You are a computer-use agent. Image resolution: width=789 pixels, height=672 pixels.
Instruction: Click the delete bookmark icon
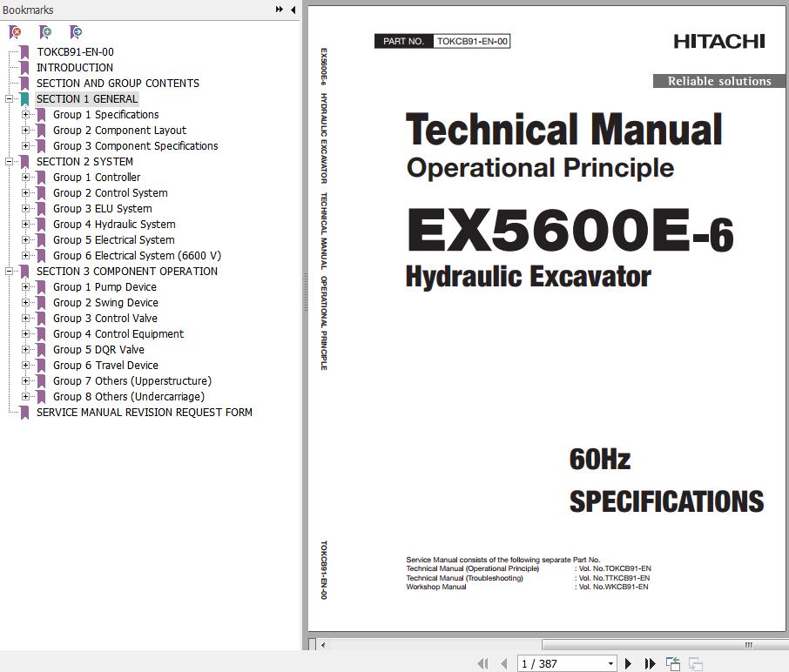click(x=16, y=33)
